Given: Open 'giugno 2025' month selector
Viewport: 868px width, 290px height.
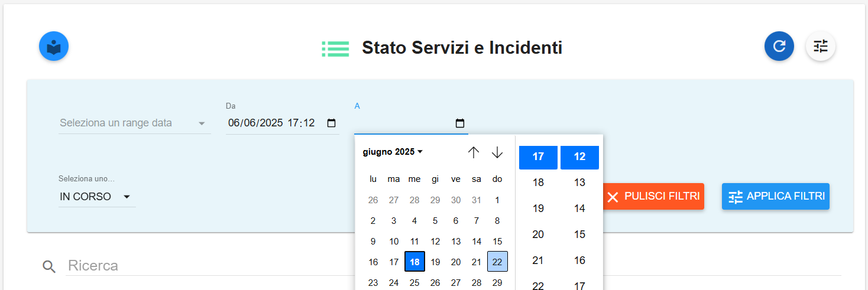Looking at the screenshot, I should point(393,152).
